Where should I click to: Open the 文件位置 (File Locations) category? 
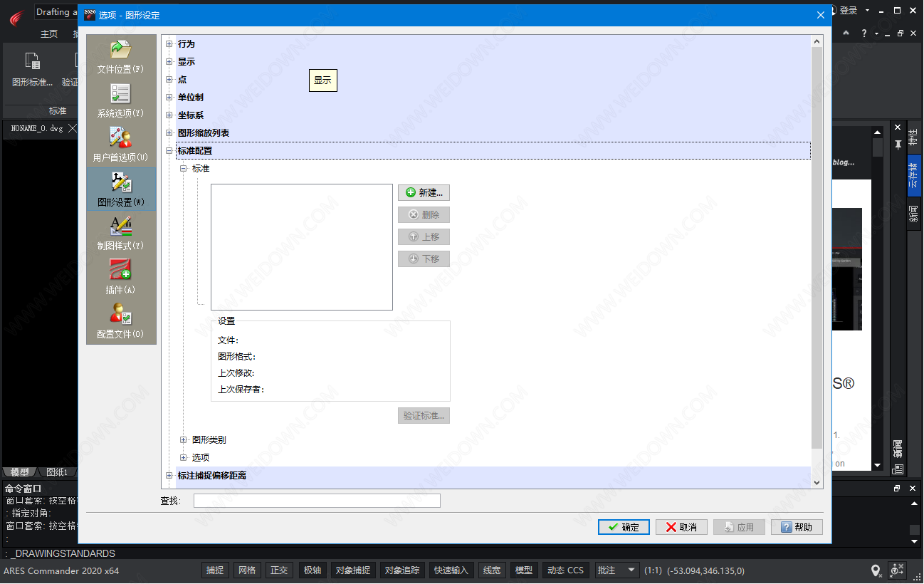tap(120, 57)
